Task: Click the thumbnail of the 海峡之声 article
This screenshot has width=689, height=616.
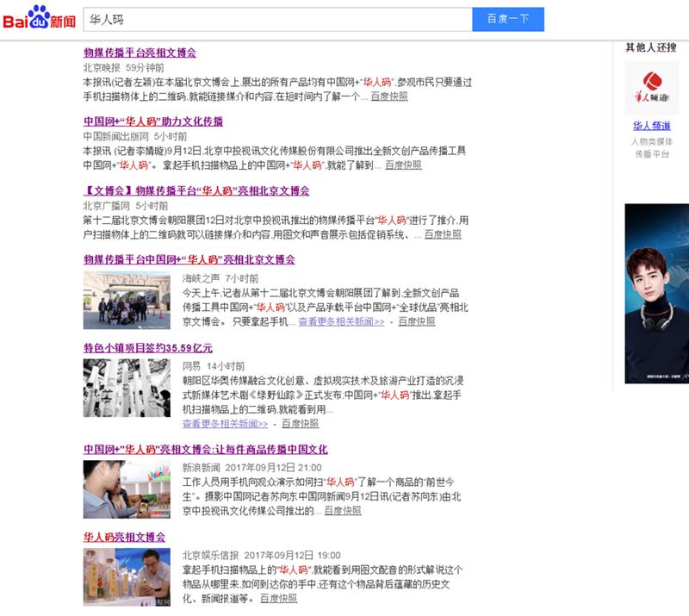Action: click(x=127, y=301)
